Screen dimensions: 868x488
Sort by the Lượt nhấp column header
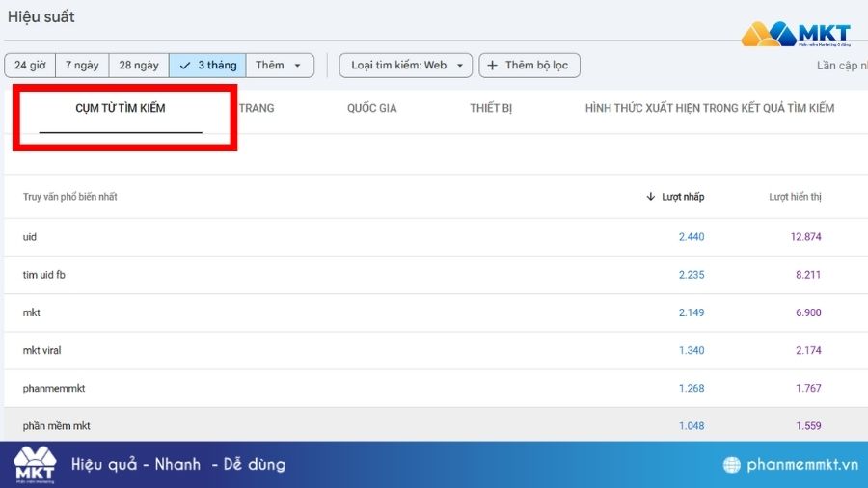tap(683, 197)
